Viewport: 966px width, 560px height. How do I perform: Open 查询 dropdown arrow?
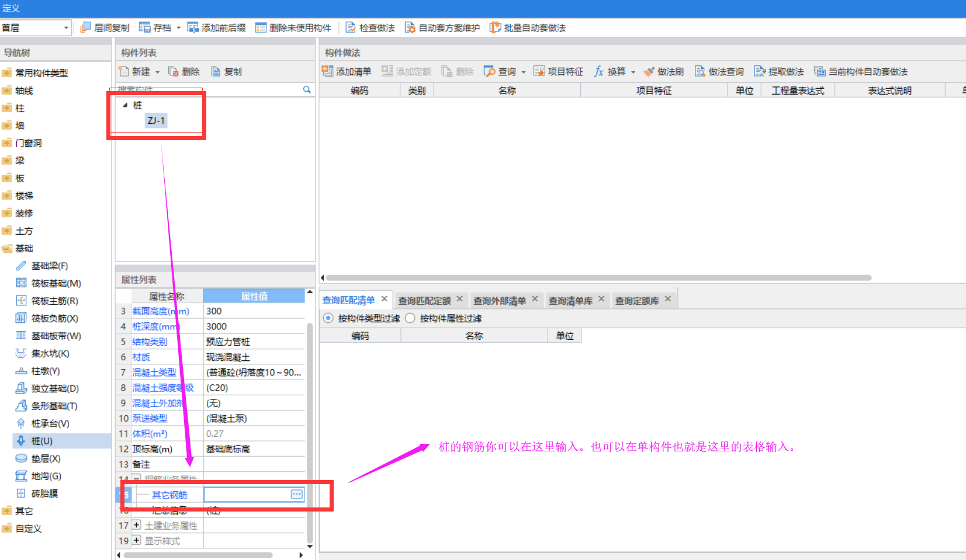524,72
